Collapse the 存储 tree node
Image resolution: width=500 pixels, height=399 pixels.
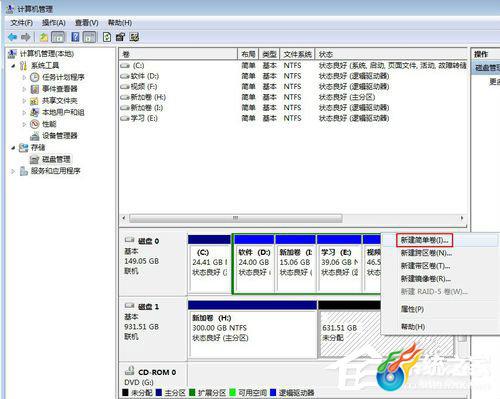click(x=13, y=147)
